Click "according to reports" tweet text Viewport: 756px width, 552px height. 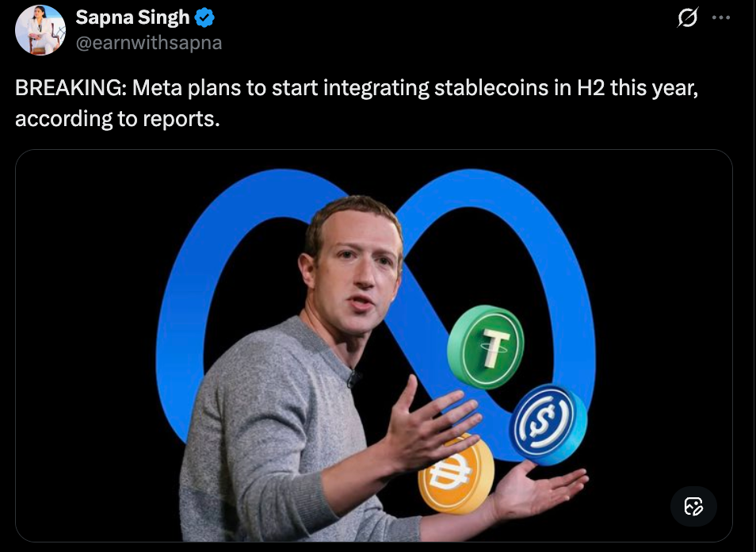click(116, 119)
